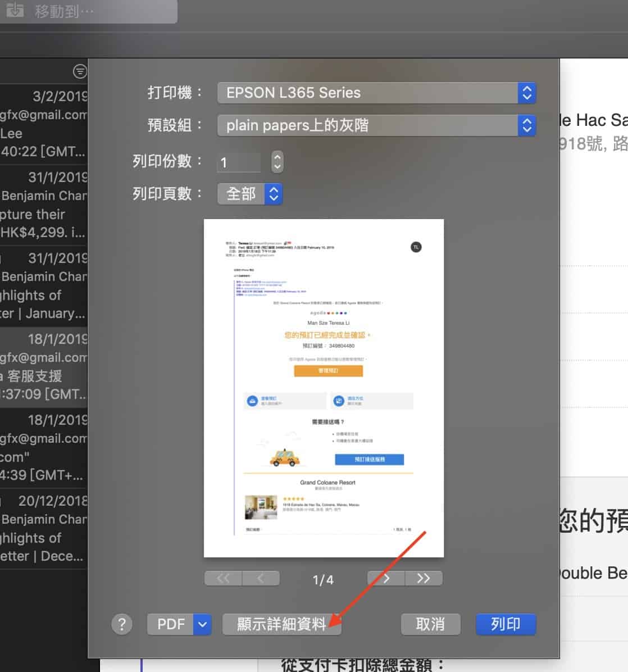This screenshot has width=628, height=672.
Task: Open the PDF options arrow menu
Action: tap(202, 624)
